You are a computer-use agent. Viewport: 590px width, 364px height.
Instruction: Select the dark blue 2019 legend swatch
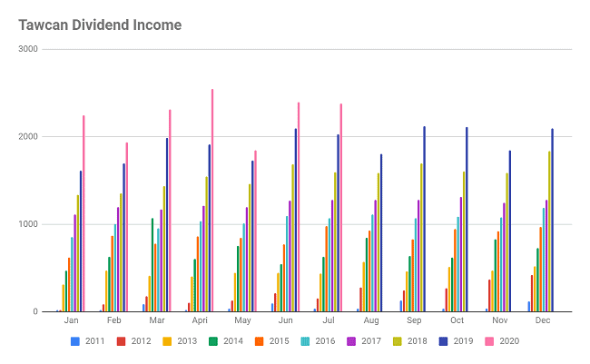445,342
